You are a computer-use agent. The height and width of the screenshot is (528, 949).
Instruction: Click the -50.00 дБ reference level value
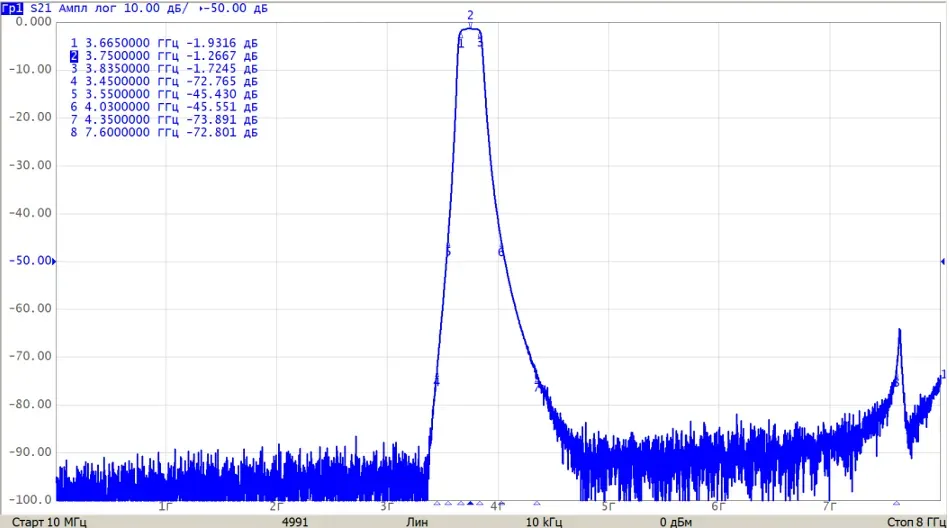coord(235,8)
